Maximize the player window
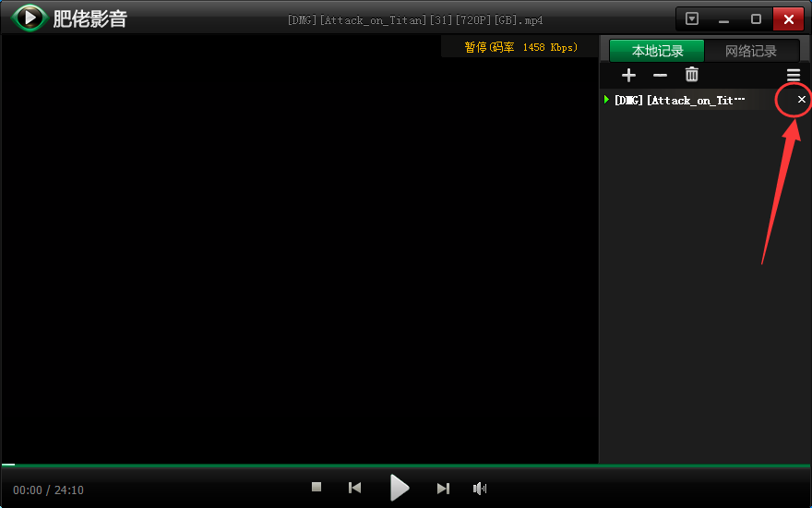 [756, 19]
